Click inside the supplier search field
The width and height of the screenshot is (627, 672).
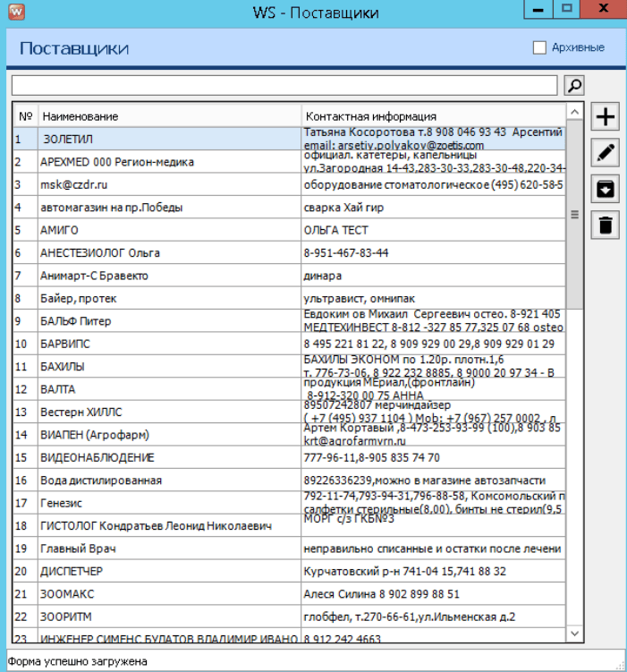(284, 85)
